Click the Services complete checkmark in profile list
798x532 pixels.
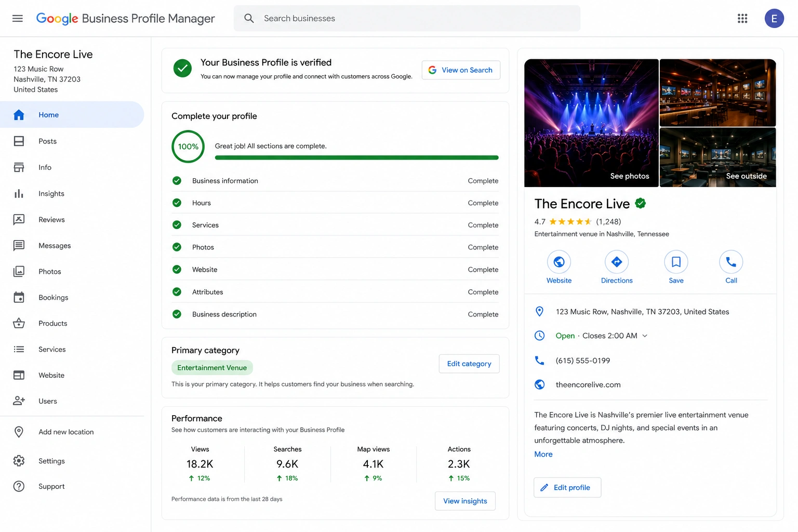click(177, 225)
